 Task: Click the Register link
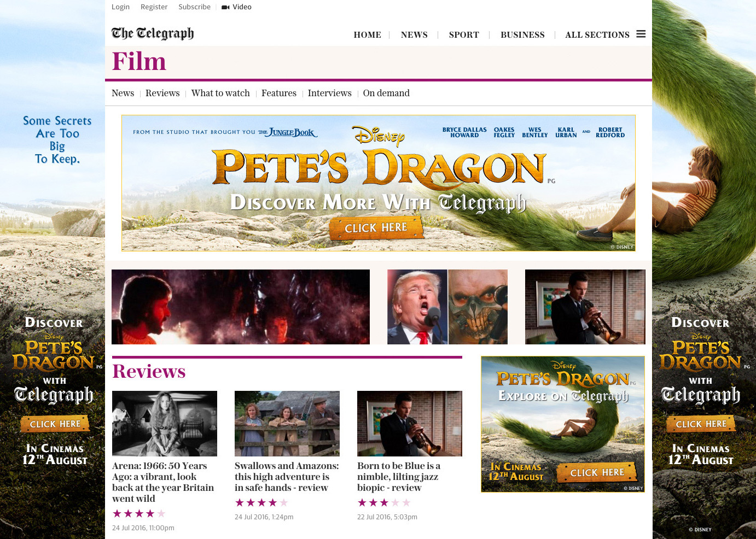[x=154, y=7]
